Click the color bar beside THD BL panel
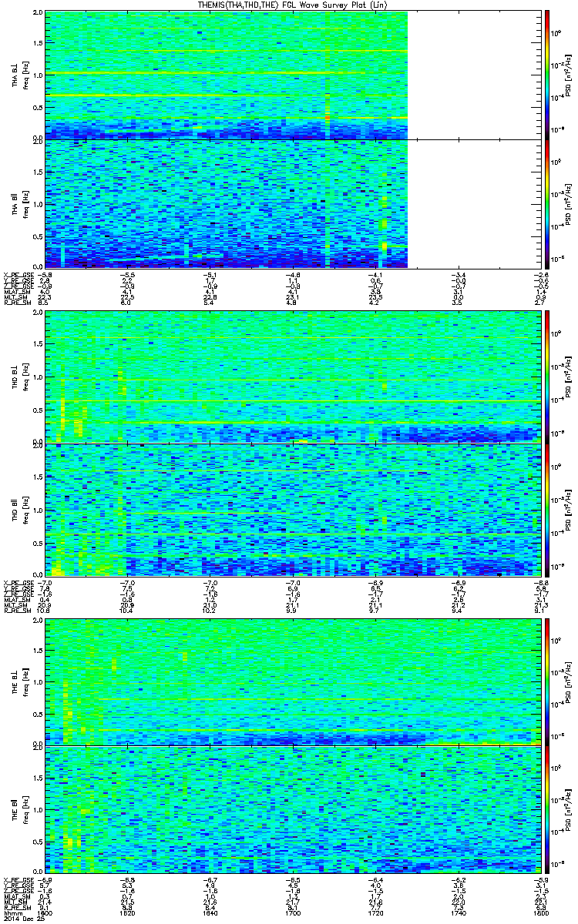 pos(547,376)
